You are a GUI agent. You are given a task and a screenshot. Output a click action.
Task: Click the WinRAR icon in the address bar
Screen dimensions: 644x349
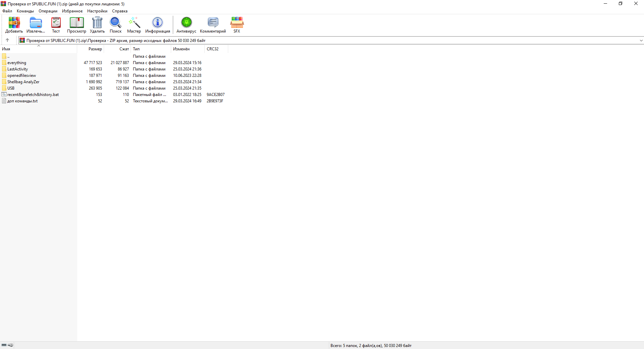22,40
